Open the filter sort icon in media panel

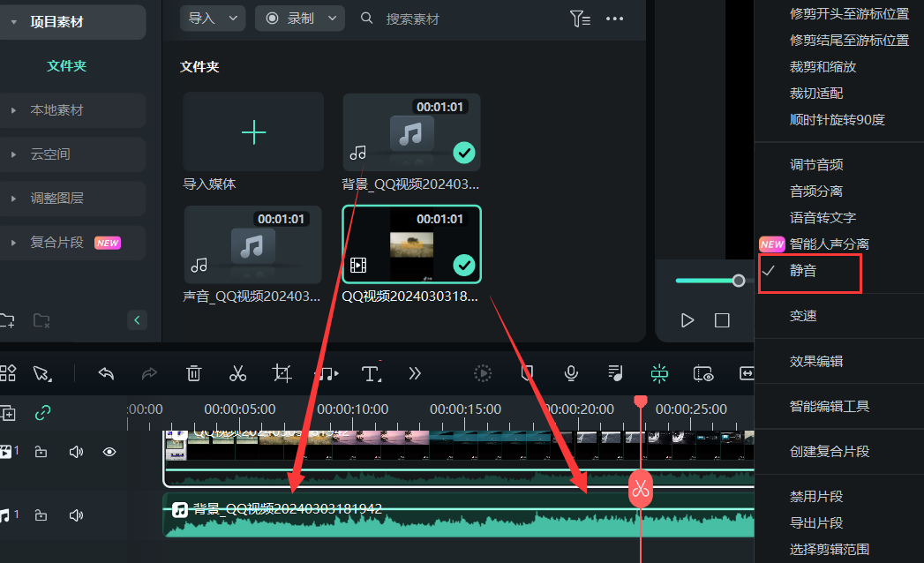pos(580,19)
